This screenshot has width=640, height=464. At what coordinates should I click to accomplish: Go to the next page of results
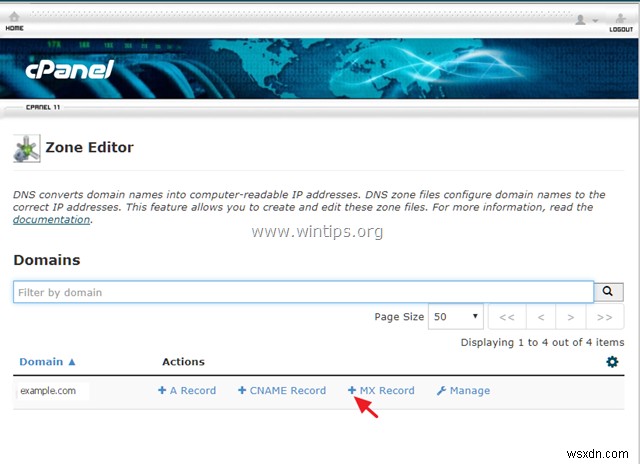point(572,317)
